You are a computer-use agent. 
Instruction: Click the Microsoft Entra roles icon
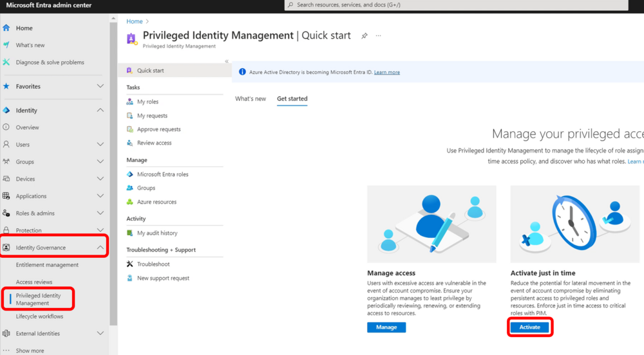[x=130, y=174]
